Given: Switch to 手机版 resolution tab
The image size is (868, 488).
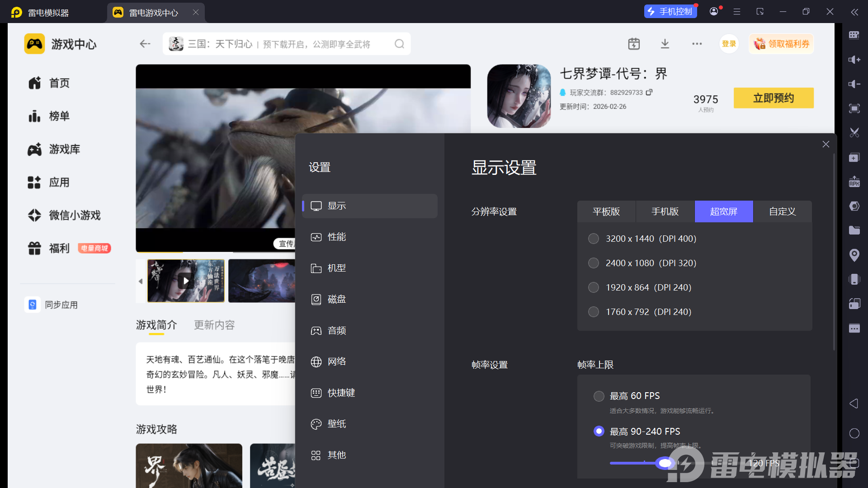Looking at the screenshot, I should pyautogui.click(x=665, y=211).
